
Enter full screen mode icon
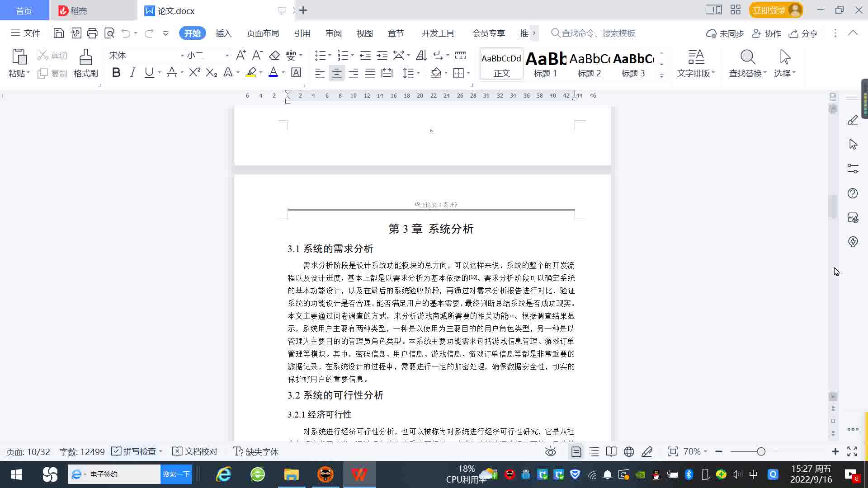[x=852, y=451]
